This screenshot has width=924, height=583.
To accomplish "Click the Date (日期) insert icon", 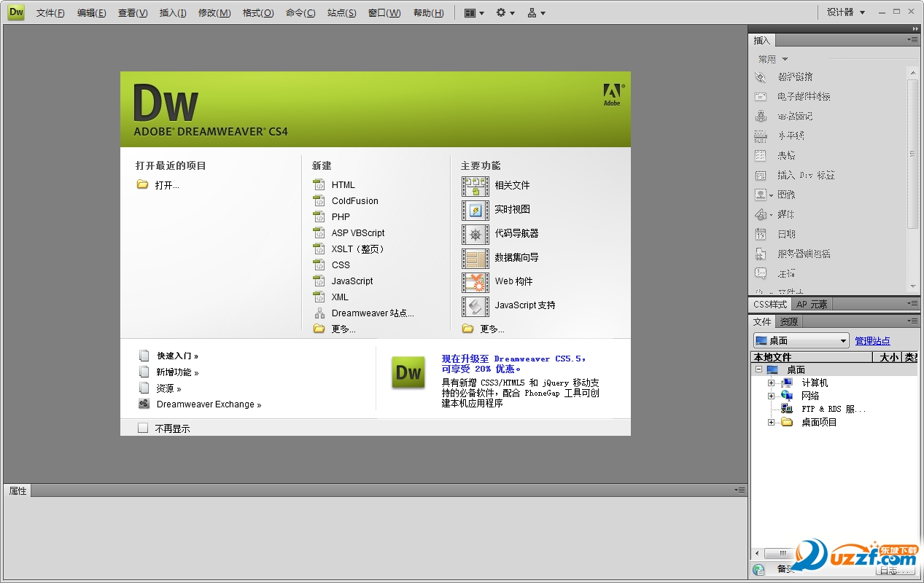I will click(x=761, y=234).
